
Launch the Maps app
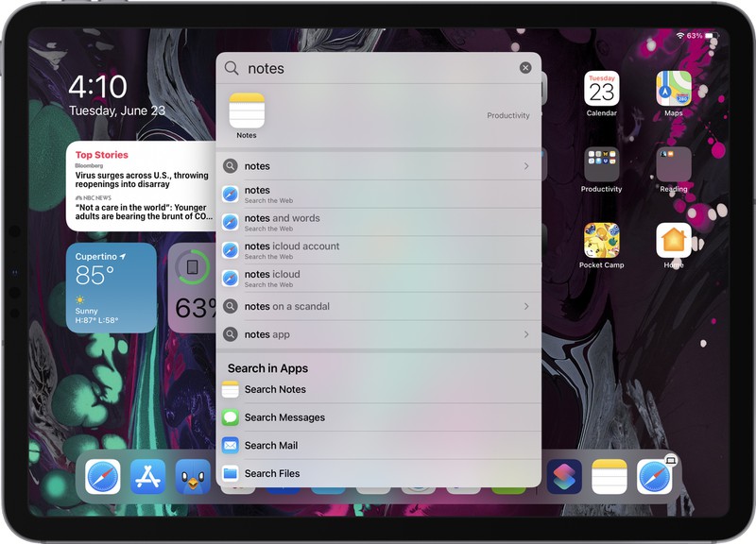pos(673,89)
